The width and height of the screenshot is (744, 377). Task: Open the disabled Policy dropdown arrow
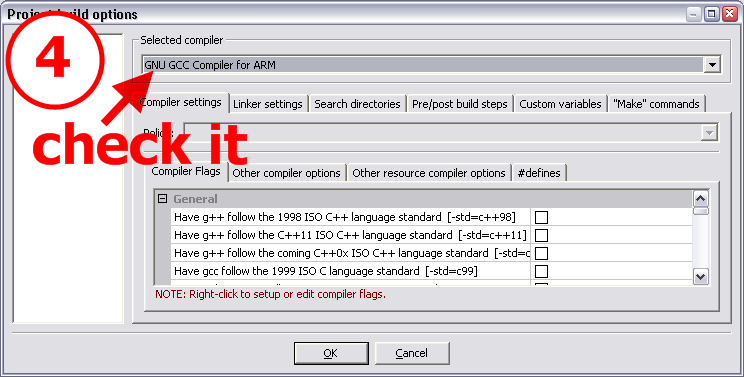click(x=709, y=133)
